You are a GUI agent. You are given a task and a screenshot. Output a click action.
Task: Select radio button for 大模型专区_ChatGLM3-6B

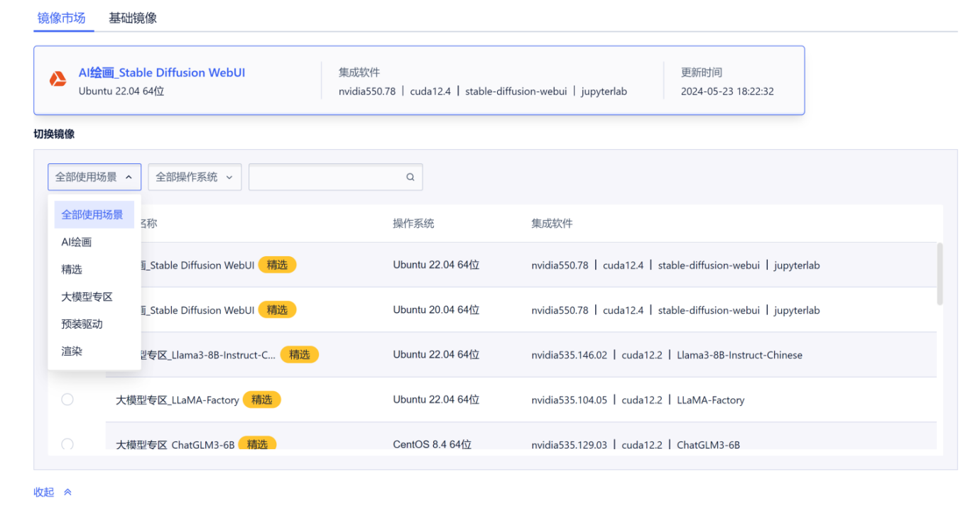(67, 444)
